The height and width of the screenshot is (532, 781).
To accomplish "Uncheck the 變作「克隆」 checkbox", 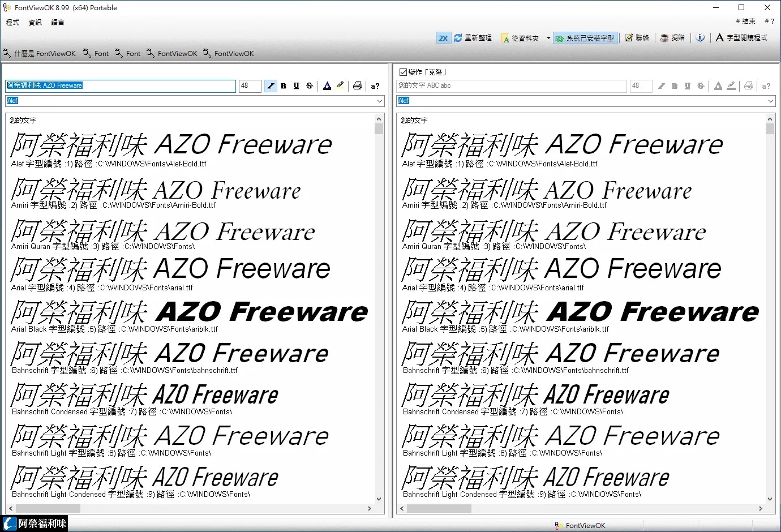I will click(403, 72).
